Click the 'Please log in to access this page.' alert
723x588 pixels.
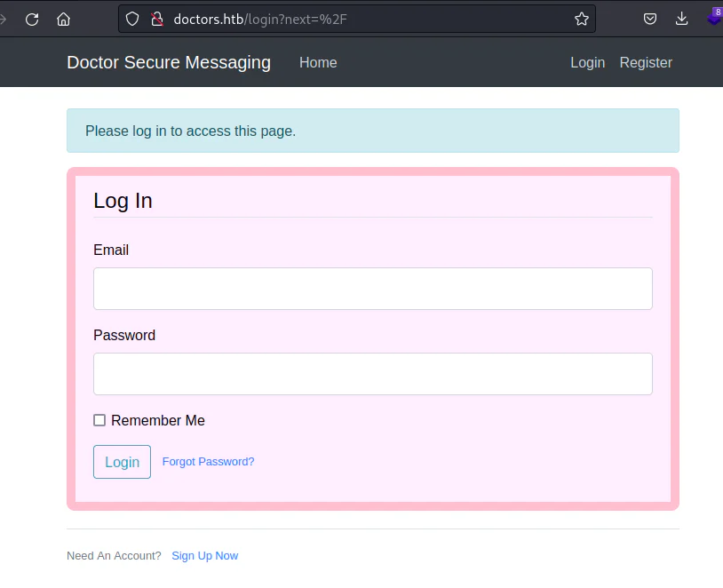tap(372, 131)
